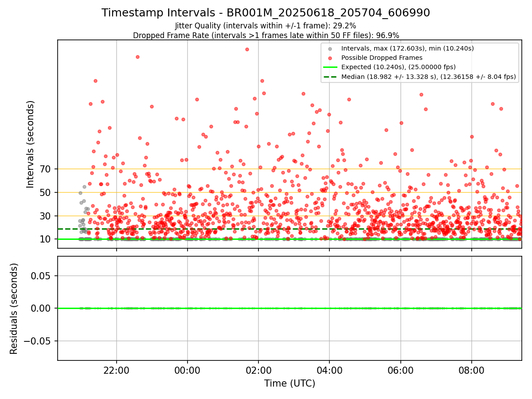532x399 pixels.
Task: Select the Jitter Quality 29.2% subtitle
Action: (266, 26)
